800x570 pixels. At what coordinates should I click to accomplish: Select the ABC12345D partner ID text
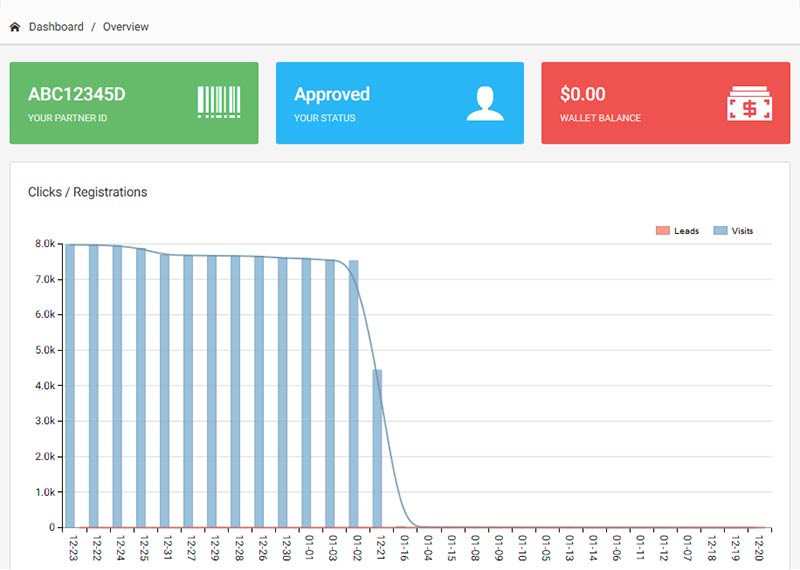click(x=76, y=94)
